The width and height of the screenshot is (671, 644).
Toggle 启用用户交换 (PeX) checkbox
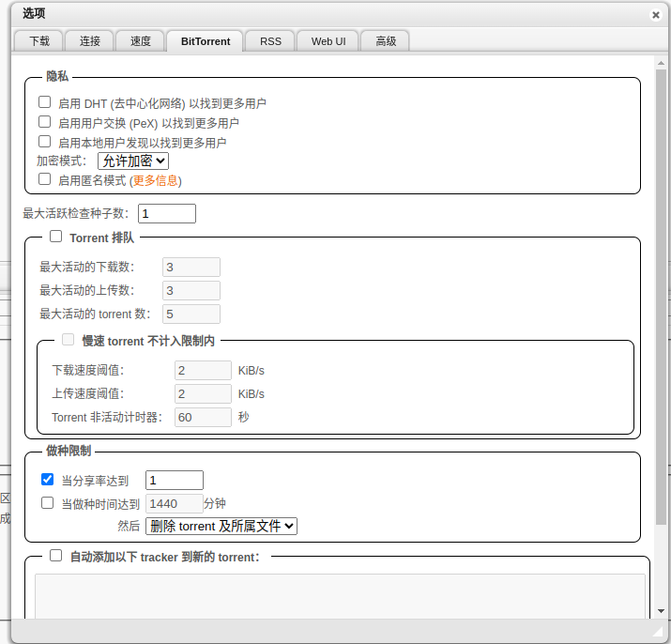point(44,122)
